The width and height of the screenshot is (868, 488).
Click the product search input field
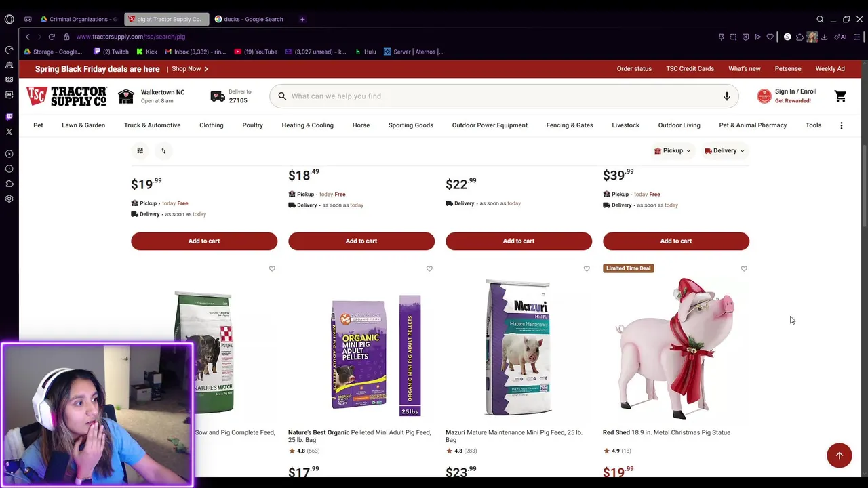click(x=502, y=96)
